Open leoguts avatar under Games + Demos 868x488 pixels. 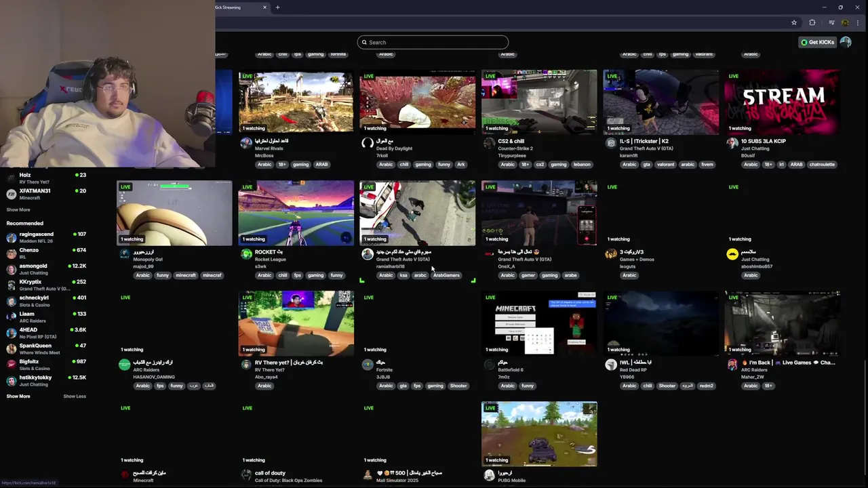coord(611,254)
